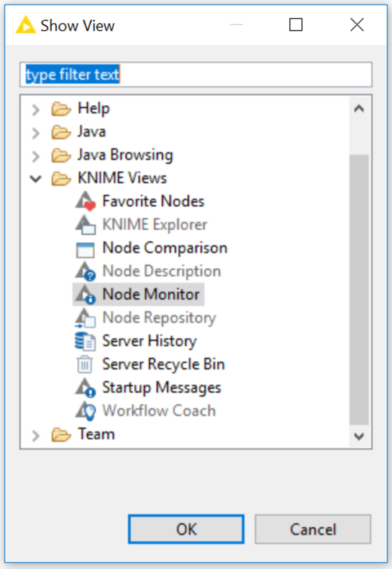
Task: Click the Workflow Coach lightbulb icon
Action: (86, 411)
